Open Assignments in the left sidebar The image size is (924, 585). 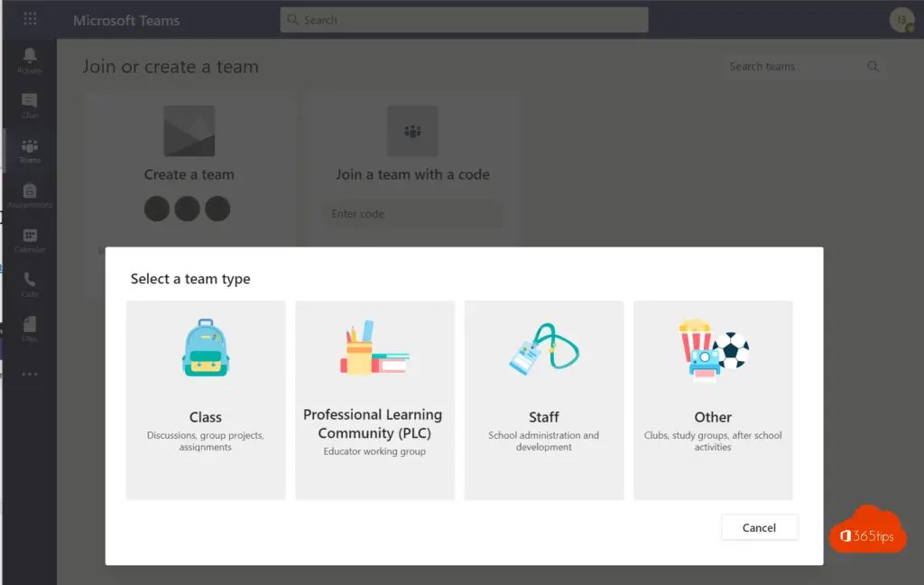[x=30, y=196]
